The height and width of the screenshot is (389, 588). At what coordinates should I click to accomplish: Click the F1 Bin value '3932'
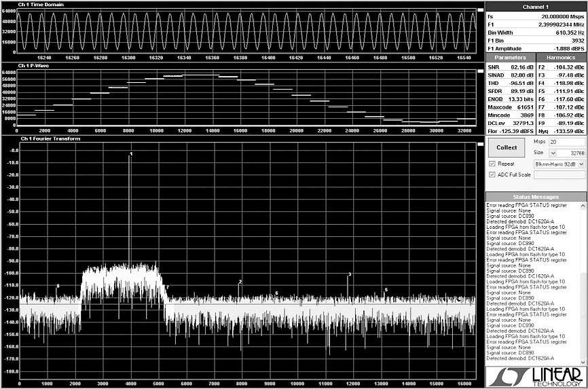coord(578,41)
